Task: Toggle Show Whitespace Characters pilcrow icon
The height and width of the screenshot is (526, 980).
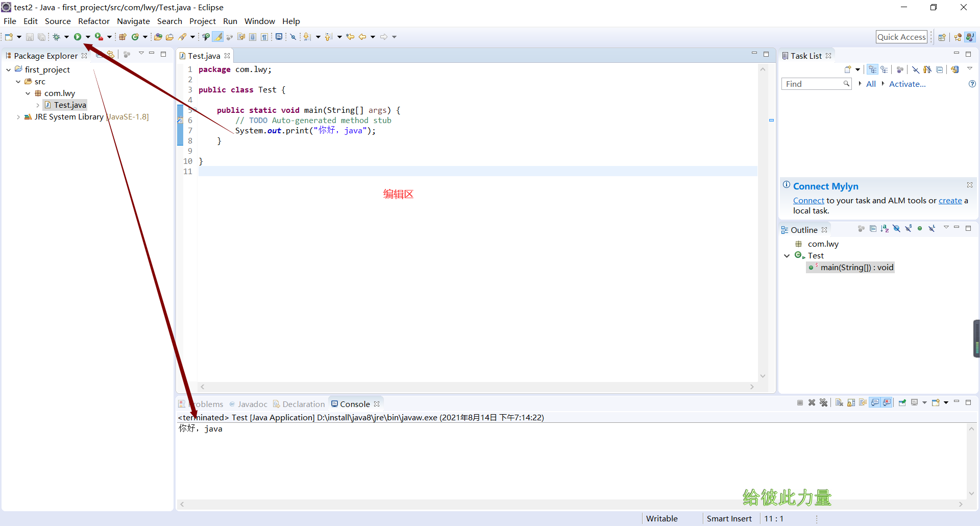Action: tap(264, 37)
